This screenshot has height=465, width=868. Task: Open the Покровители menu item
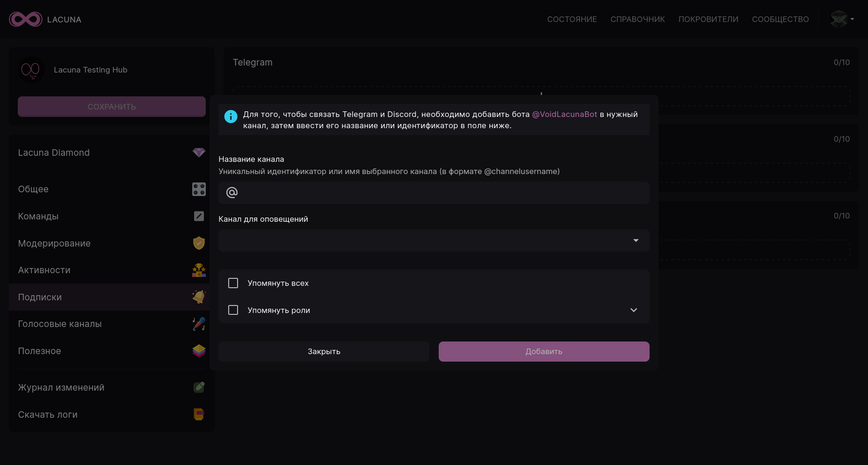coord(708,19)
